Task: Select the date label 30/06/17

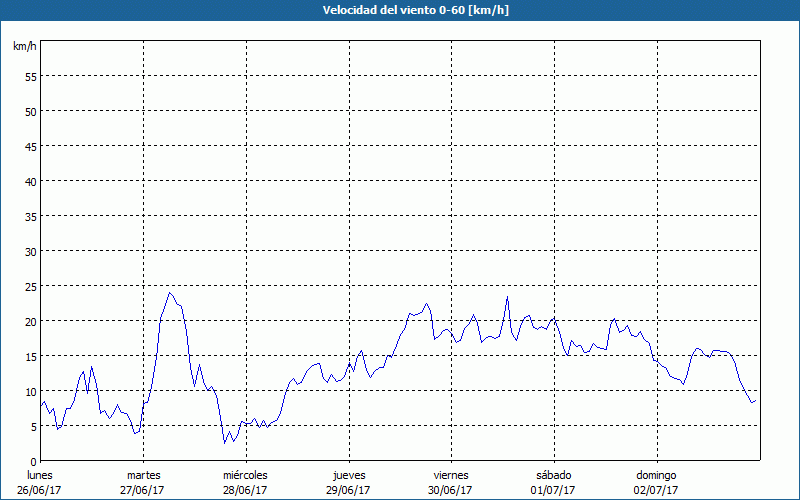Action: click(x=450, y=489)
